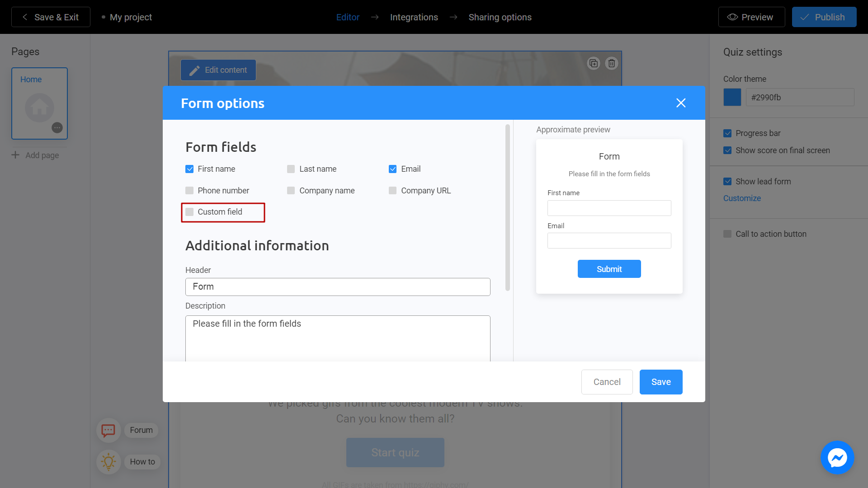
Task: Toggle the Progress bar checkbox on
Action: [x=726, y=133]
